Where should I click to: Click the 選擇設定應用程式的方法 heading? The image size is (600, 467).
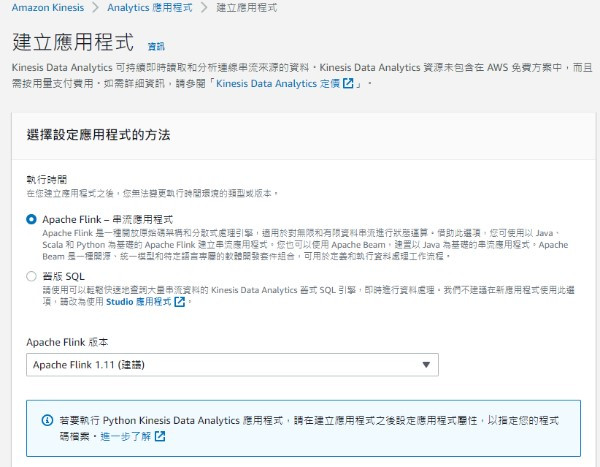pos(98,135)
